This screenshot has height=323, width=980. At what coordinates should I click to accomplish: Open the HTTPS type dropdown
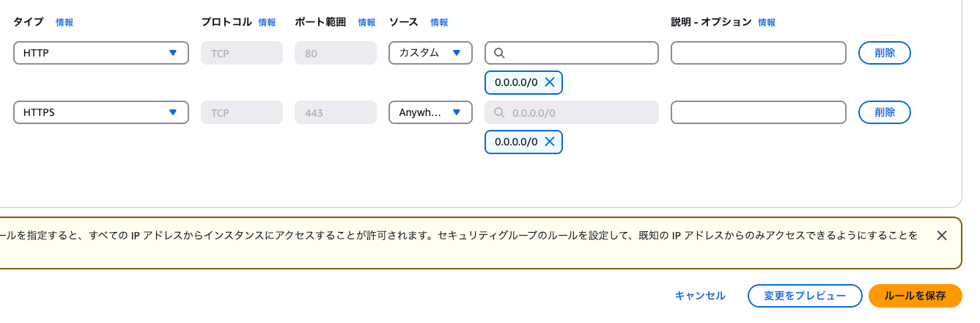tap(101, 112)
